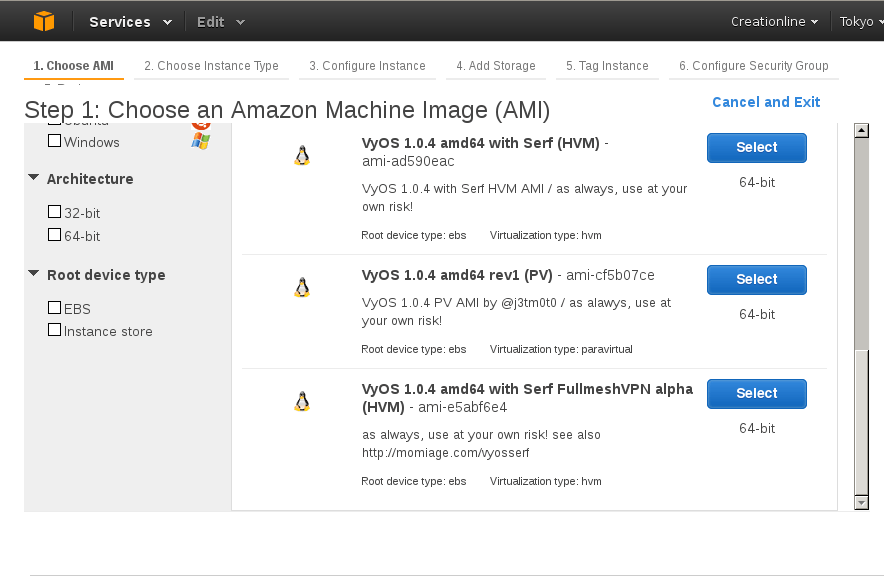The height and width of the screenshot is (576, 884).
Task: Switch to 6. Configure Security Group tab
Action: click(x=754, y=66)
